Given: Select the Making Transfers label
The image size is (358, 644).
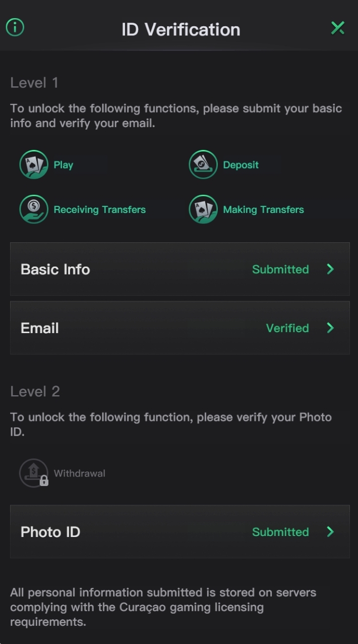Looking at the screenshot, I should [x=263, y=209].
